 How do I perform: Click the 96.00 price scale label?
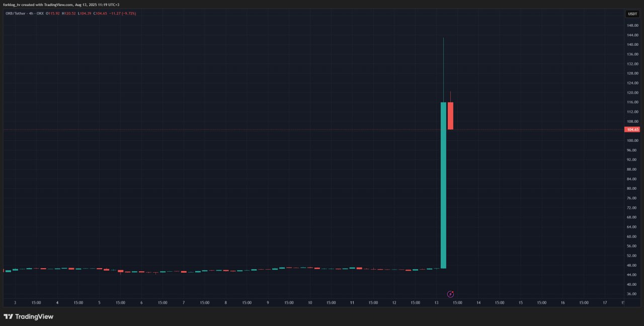tap(632, 150)
